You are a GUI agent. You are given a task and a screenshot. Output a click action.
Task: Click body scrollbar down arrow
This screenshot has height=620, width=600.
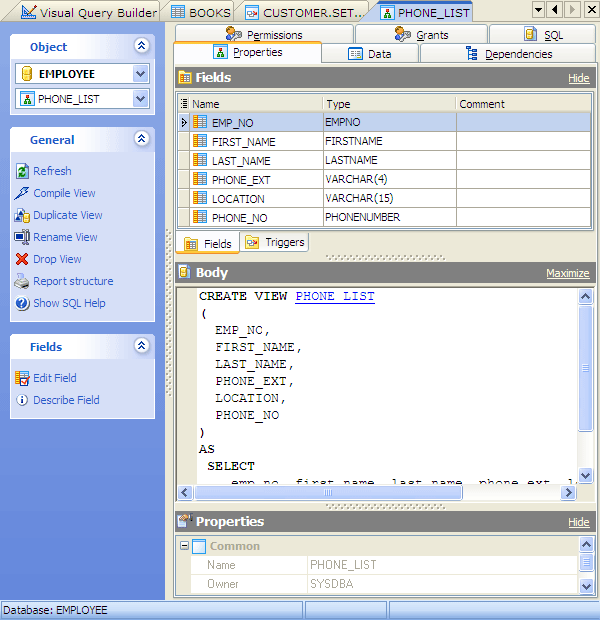tap(586, 475)
